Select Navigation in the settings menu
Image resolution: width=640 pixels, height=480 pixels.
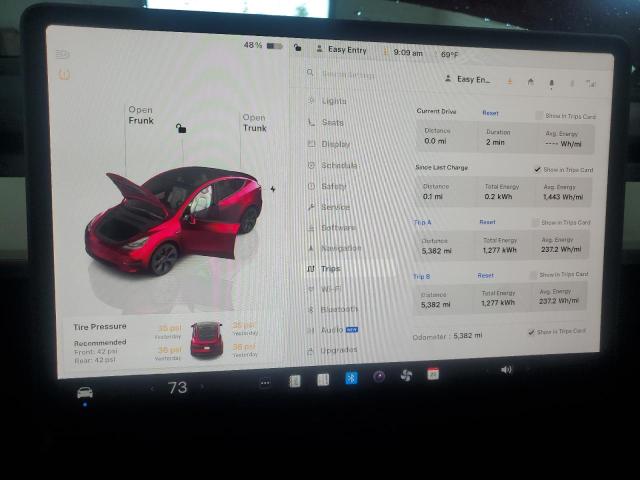pyautogui.click(x=341, y=248)
